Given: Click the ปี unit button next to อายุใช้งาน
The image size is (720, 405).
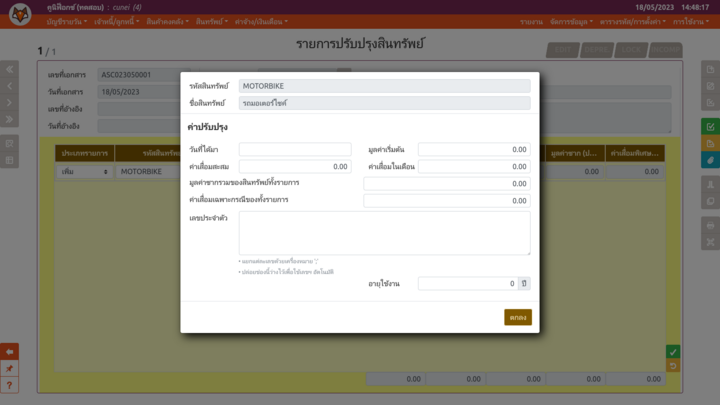Looking at the screenshot, I should [524, 283].
